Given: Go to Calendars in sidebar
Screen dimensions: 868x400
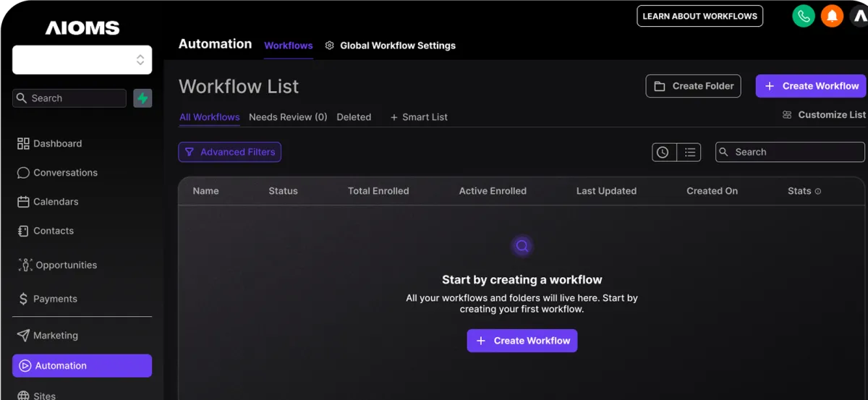Looking at the screenshot, I should point(48,201).
